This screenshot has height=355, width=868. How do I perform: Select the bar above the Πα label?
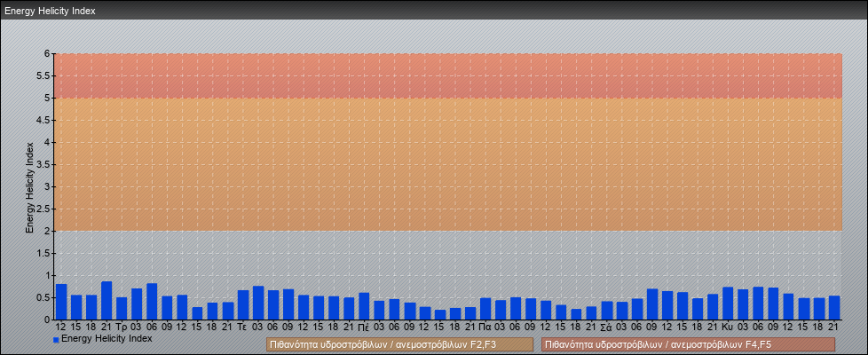tap(485, 309)
